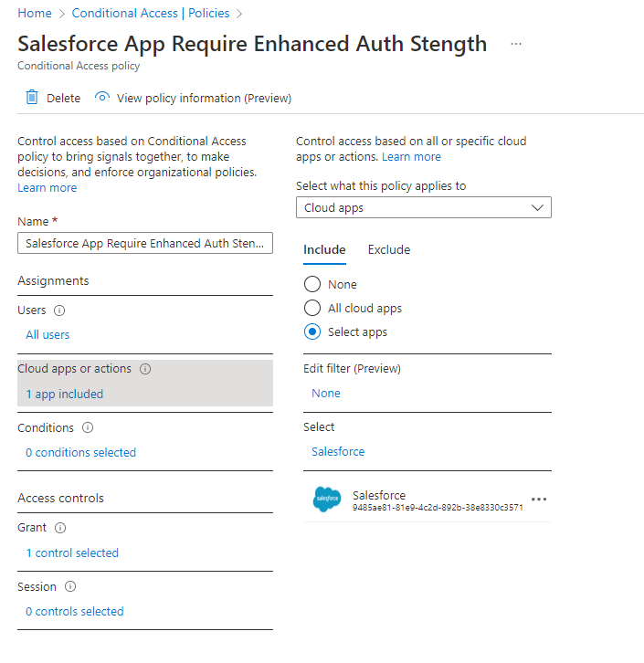This screenshot has width=644, height=663.
Task: Click the View policy information eye icon
Action: 102,98
